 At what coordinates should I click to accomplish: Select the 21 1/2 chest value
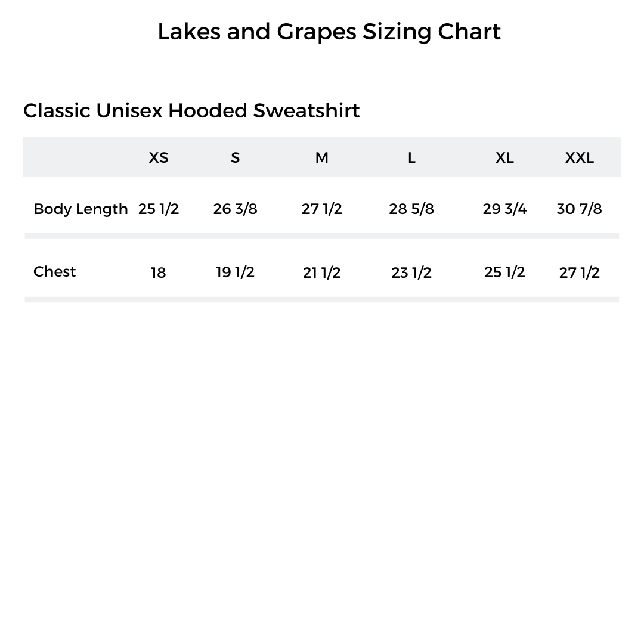tap(321, 273)
